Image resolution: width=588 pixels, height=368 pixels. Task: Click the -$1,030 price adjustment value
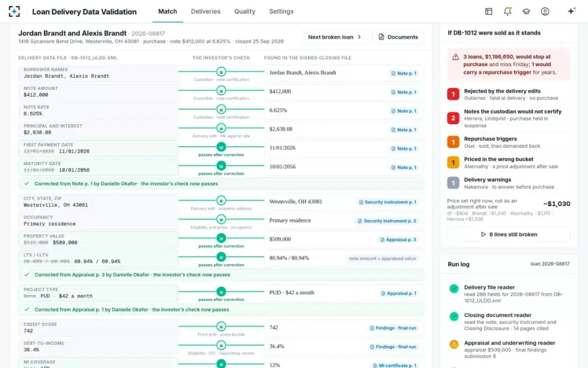[x=557, y=204]
